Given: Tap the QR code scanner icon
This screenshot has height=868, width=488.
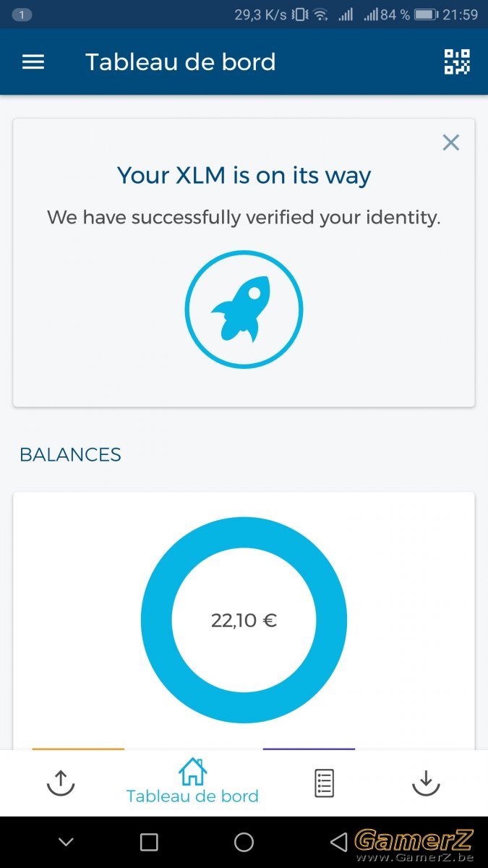Looking at the screenshot, I should [457, 62].
